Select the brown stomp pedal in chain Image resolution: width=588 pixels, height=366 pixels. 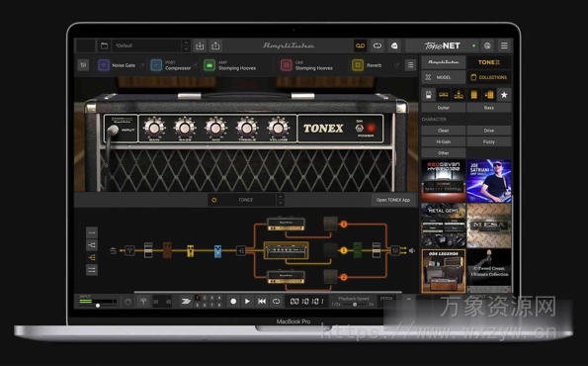tap(167, 250)
